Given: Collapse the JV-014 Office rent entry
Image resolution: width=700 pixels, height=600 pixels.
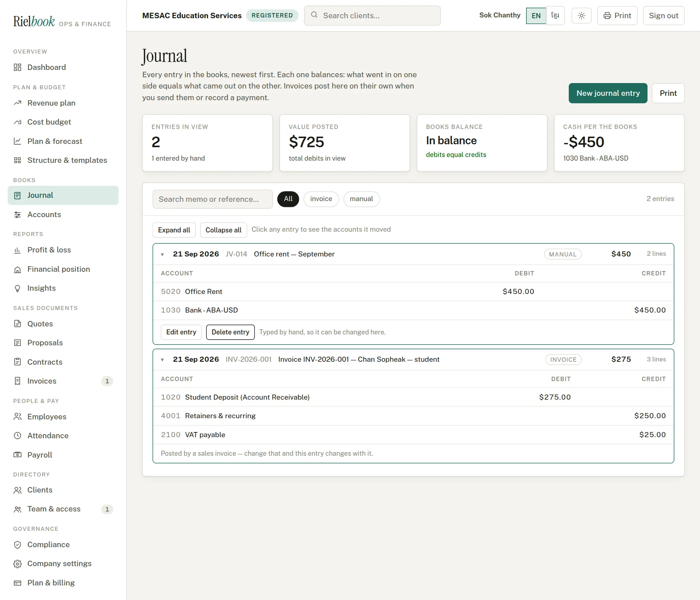Looking at the screenshot, I should coord(163,254).
